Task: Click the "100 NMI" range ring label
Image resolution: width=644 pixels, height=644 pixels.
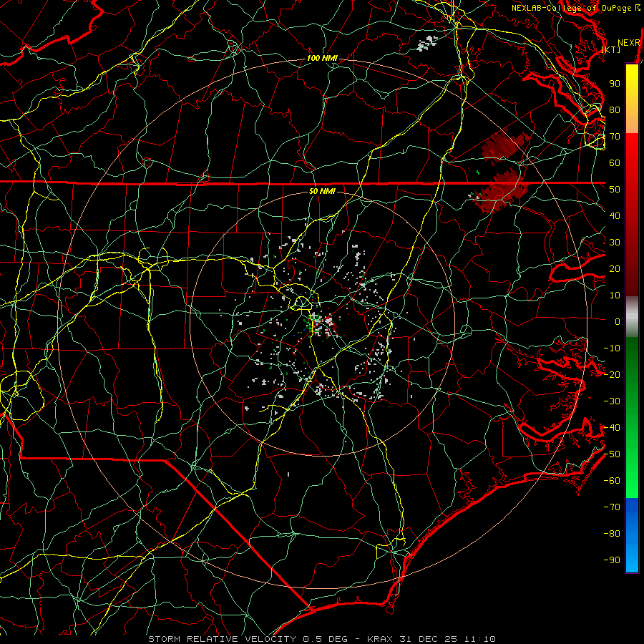Action: point(322,58)
